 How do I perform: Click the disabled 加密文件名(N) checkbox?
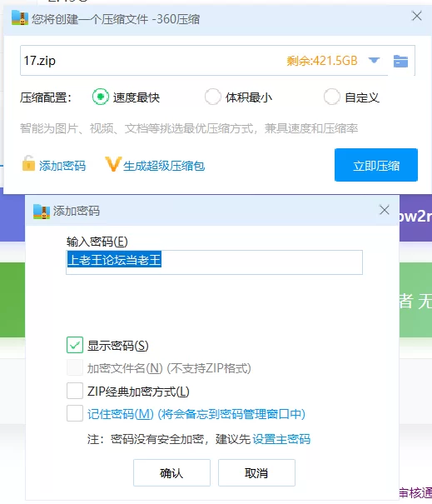[x=75, y=367]
